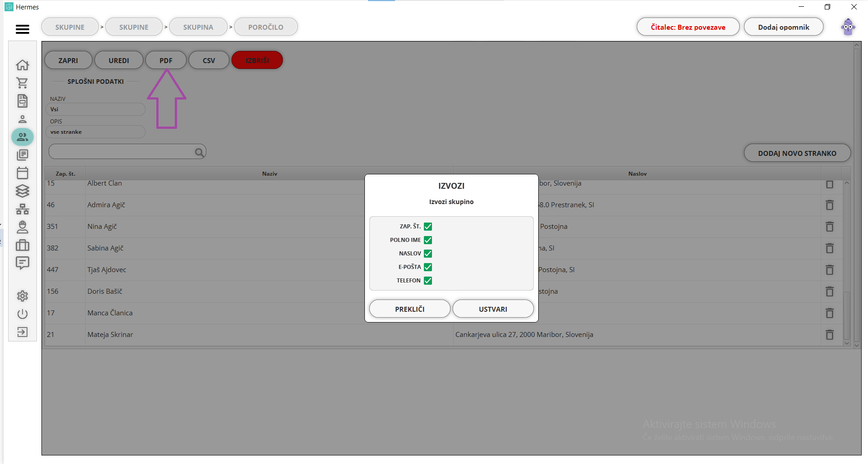Viewport: 868px width, 464px height.
Task: Click the Zap. št. column header
Action: [x=65, y=174]
